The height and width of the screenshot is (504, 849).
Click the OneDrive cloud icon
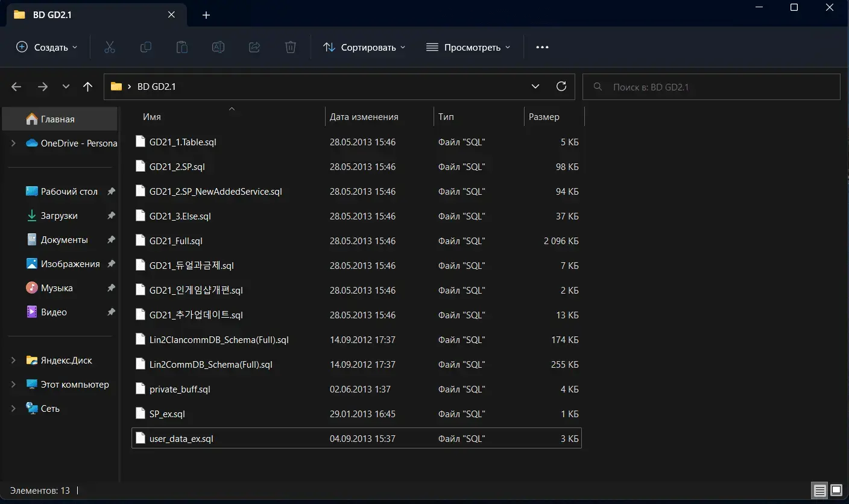pyautogui.click(x=32, y=143)
